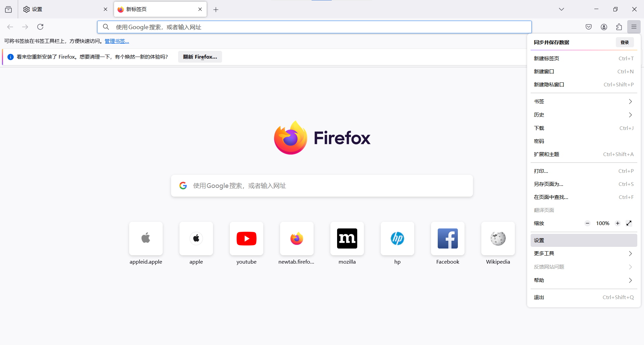Viewport: 644px width, 345px height.
Task: Click the 登录 sign-in button
Action: 625,42
